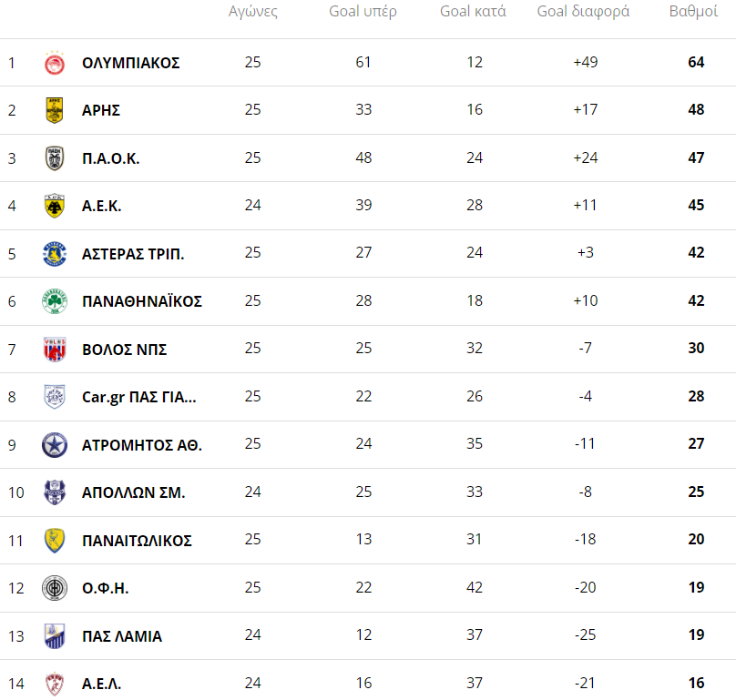Click the Olympiakos team crest

(55, 64)
